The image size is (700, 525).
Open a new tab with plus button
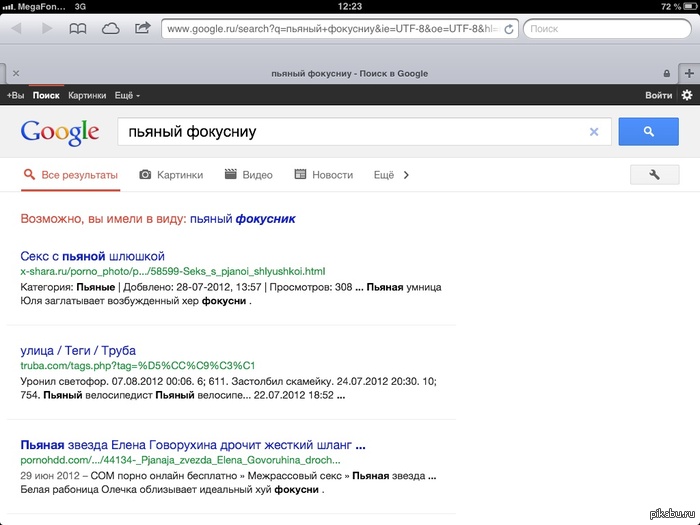click(689, 73)
